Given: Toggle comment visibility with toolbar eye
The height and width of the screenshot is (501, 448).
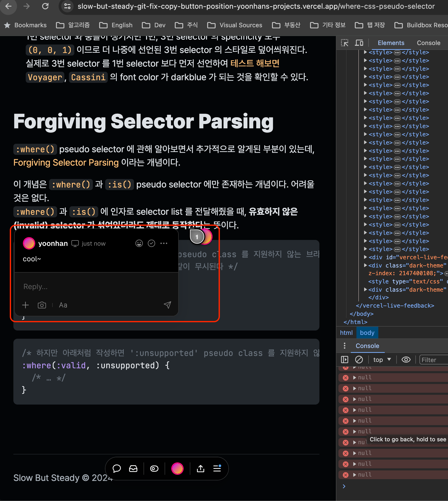Looking at the screenshot, I should click(x=154, y=469).
